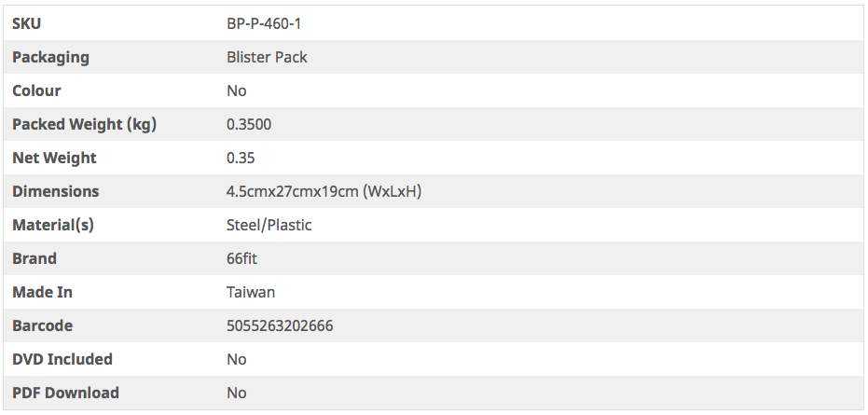Select the barcode number 5055263202666

(x=280, y=325)
